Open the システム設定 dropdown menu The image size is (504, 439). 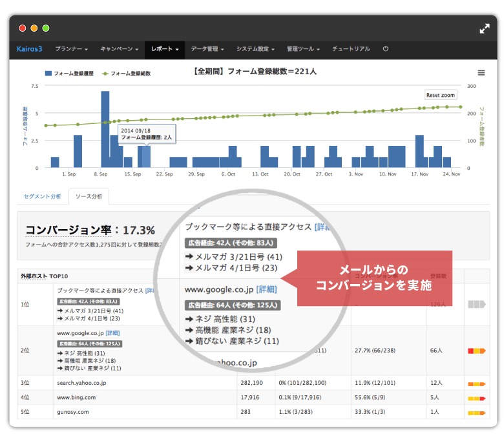pos(255,49)
